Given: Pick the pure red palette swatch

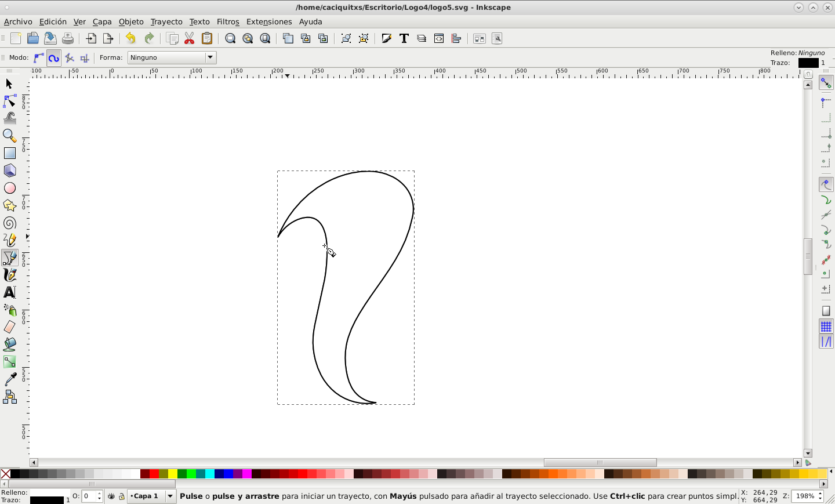Looking at the screenshot, I should [x=154, y=474].
